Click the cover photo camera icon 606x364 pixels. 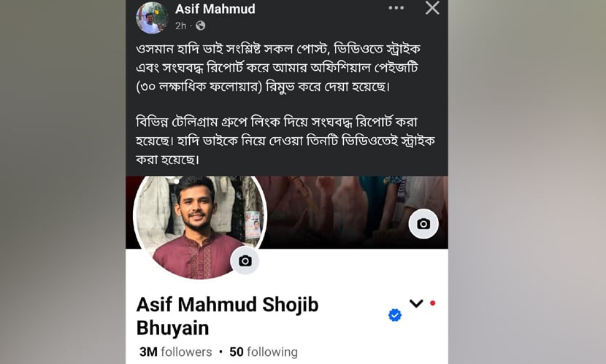(423, 224)
